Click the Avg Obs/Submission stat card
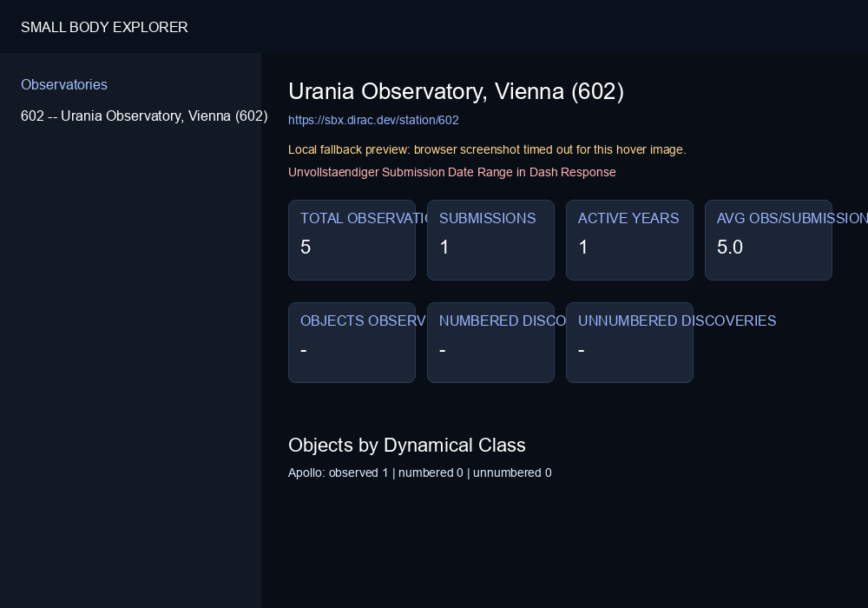Screen dimensions: 868x608 [x=768, y=240]
